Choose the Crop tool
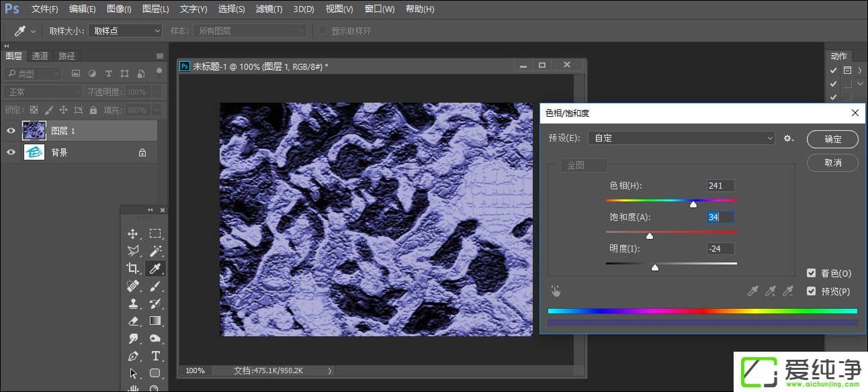 (133, 268)
